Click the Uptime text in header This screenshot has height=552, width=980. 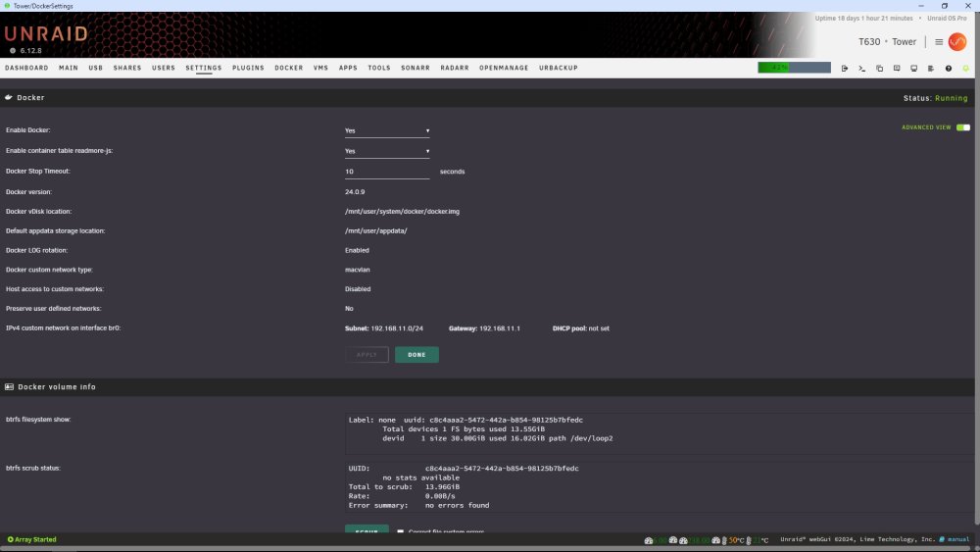tap(863, 18)
